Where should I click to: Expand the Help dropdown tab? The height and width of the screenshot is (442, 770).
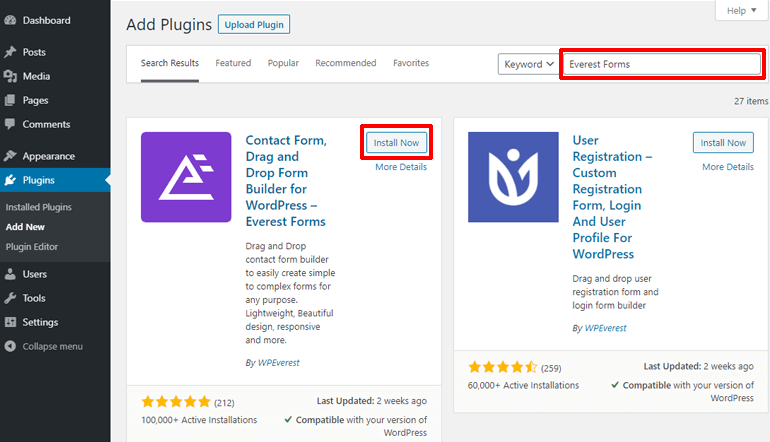coord(741,10)
